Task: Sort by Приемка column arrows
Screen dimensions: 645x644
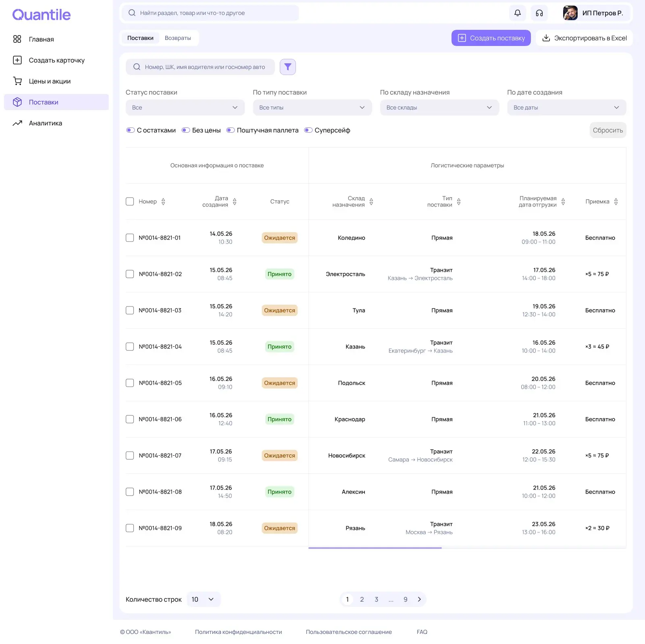Action: coord(616,202)
